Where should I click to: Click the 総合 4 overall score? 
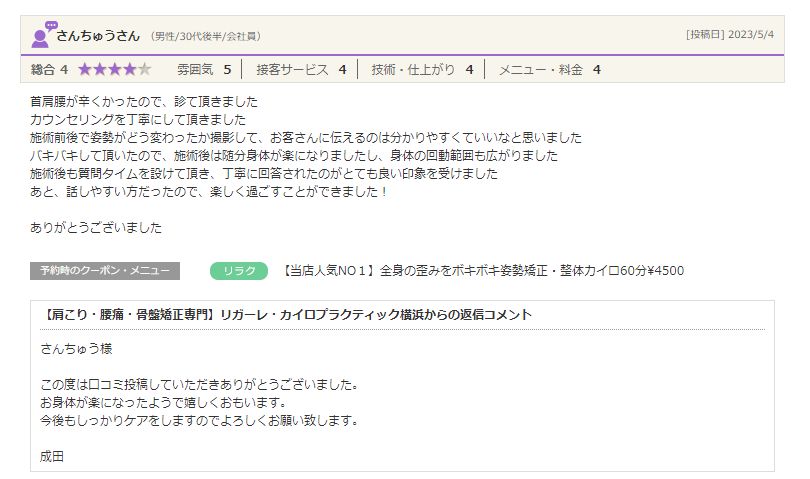[x=50, y=70]
